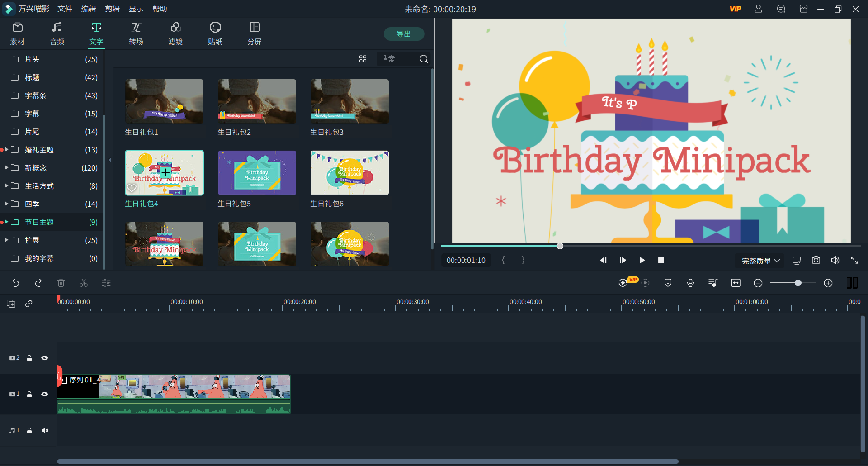868x466 pixels.
Task: Hide video track 2 with eye icon
Action: point(44,358)
